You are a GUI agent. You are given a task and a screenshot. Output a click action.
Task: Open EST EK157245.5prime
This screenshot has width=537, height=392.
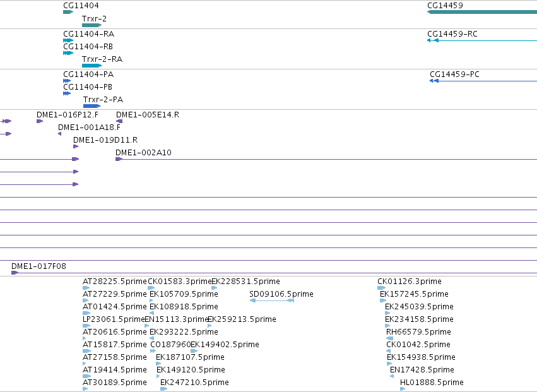point(414,294)
